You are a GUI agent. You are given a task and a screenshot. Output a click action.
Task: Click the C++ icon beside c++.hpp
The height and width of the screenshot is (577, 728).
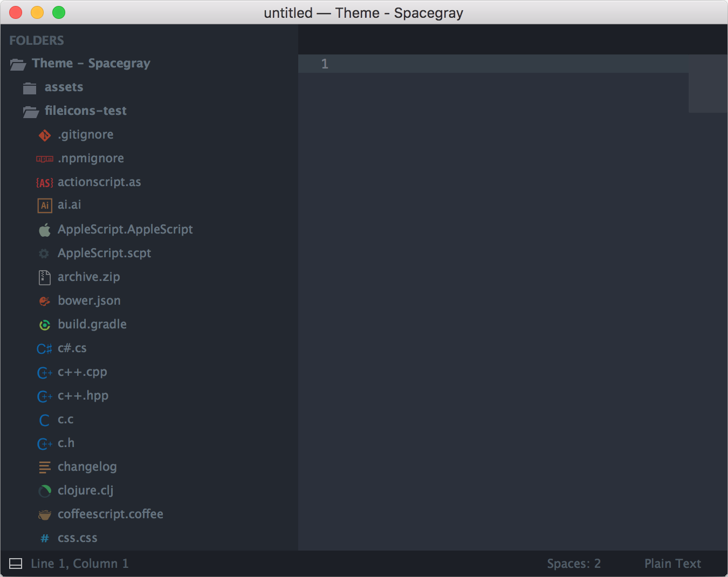pyautogui.click(x=45, y=396)
